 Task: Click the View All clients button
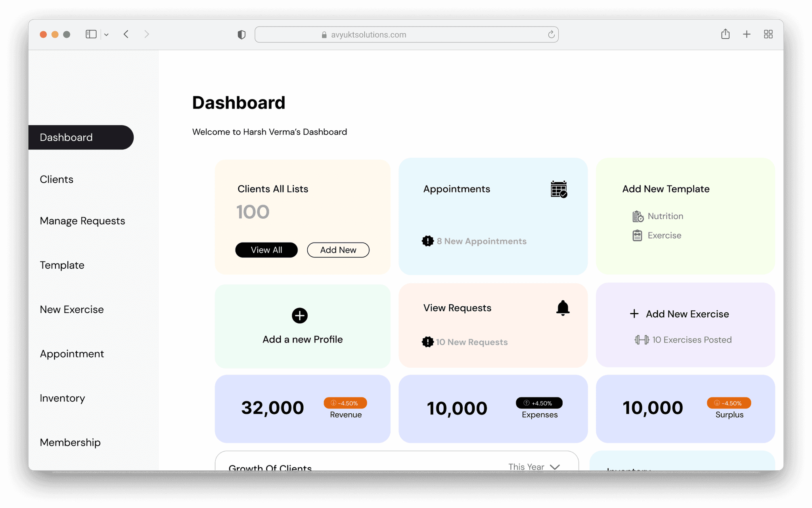266,249
